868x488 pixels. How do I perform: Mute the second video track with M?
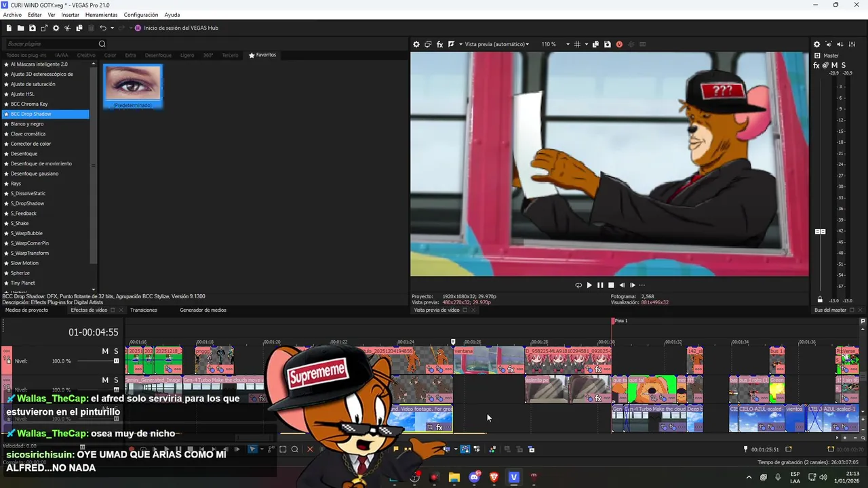pyautogui.click(x=105, y=380)
